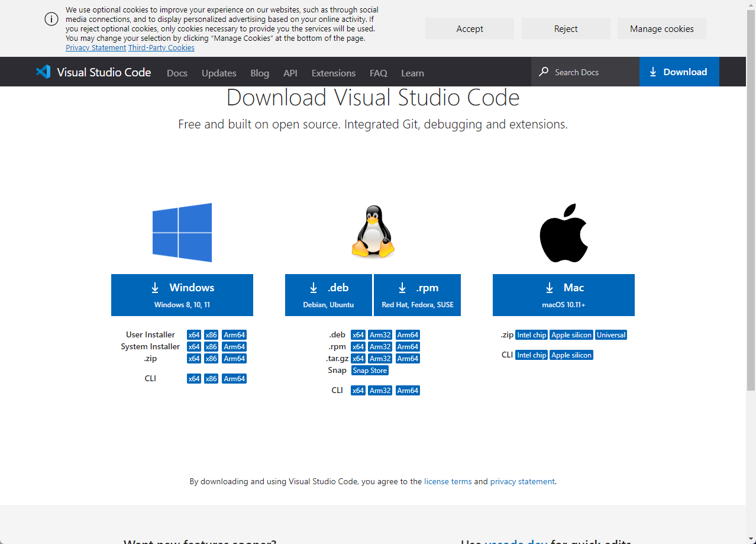Download Windows CLI Arm64
Image resolution: width=756 pixels, height=544 pixels.
234,379
